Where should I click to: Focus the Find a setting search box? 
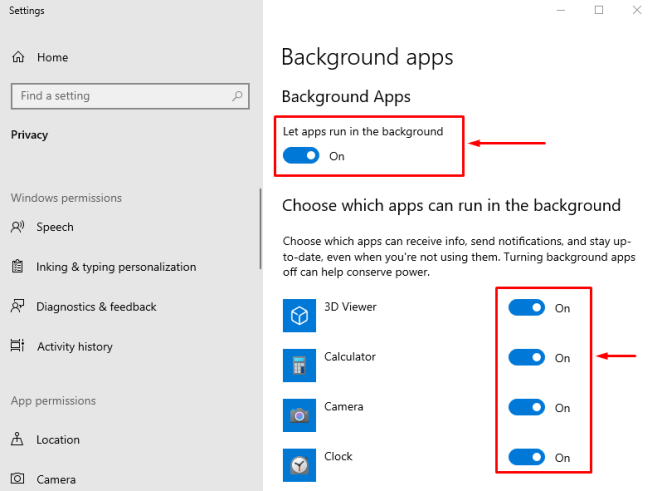coord(130,96)
